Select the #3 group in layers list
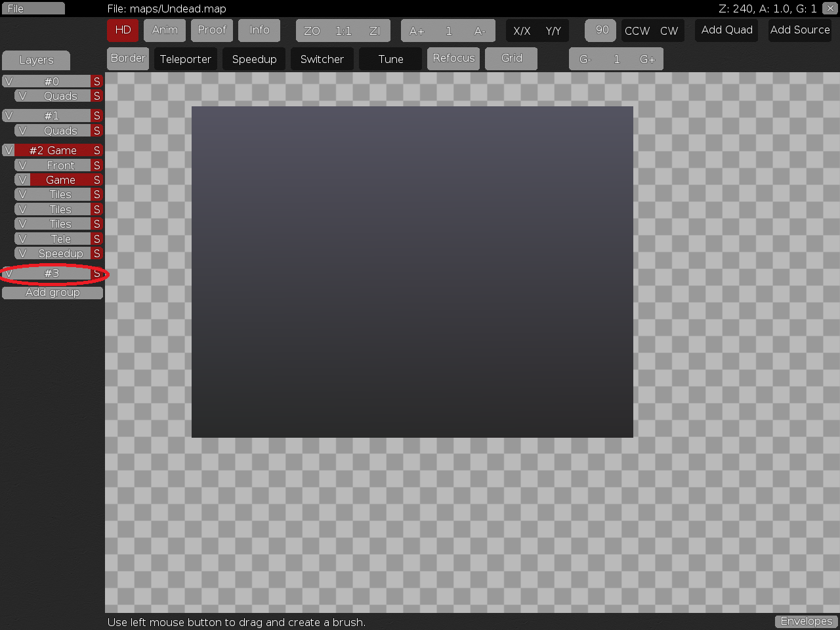The width and height of the screenshot is (840, 630). pos(52,273)
